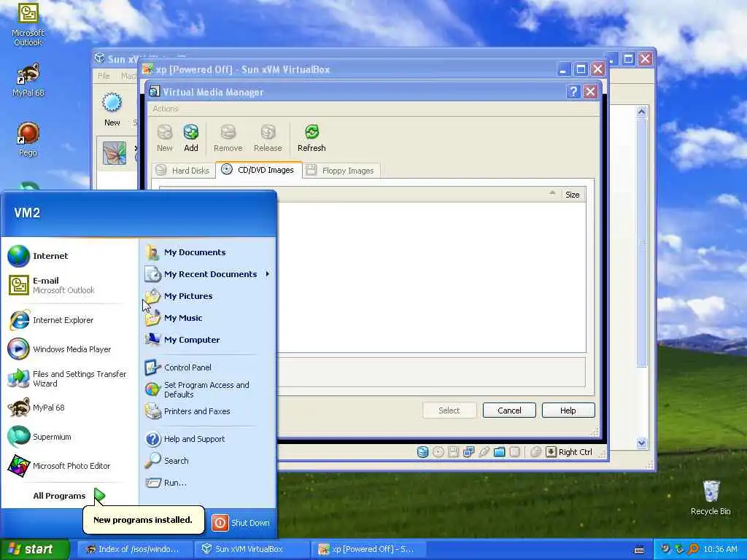Image resolution: width=747 pixels, height=560 pixels.
Task: Click the disabled Select button
Action: click(x=449, y=411)
